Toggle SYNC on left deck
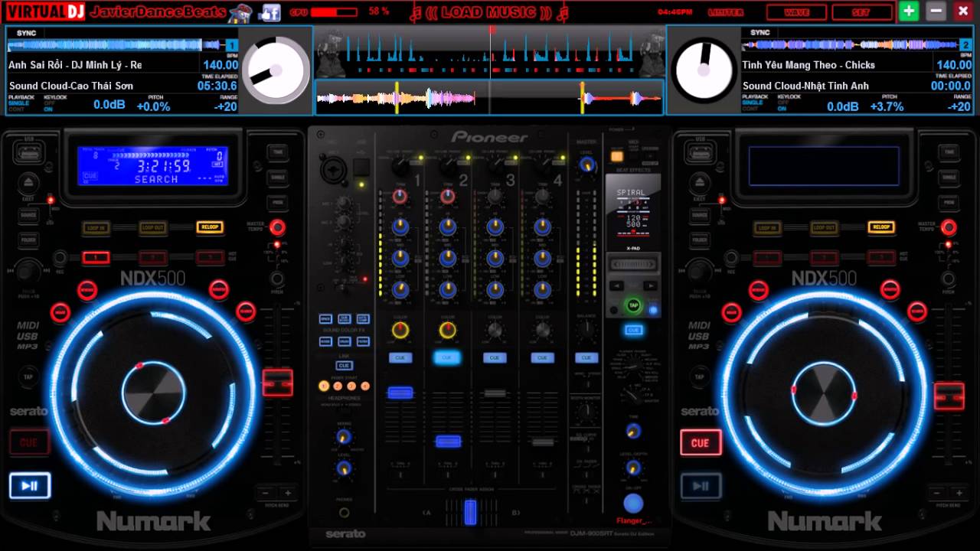The image size is (980, 551). tap(26, 33)
